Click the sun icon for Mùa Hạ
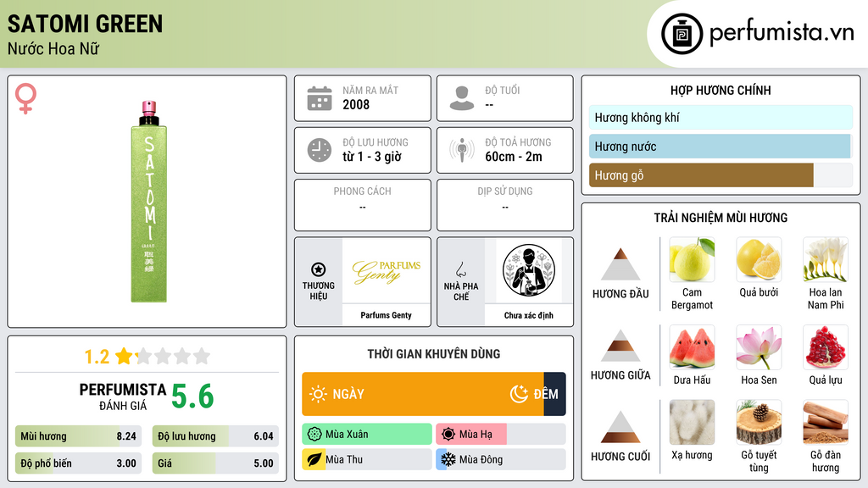This screenshot has height=488, width=868. (x=448, y=434)
